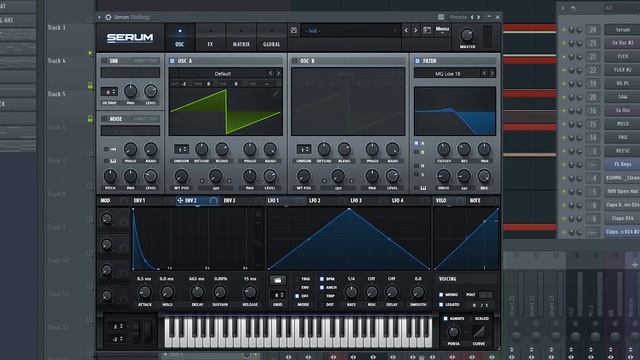Open the Presets selector in title bar

click(x=458, y=17)
